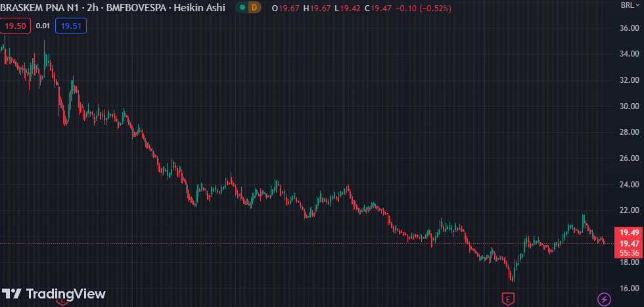Click the 18.00 price scale label

(x=630, y=262)
